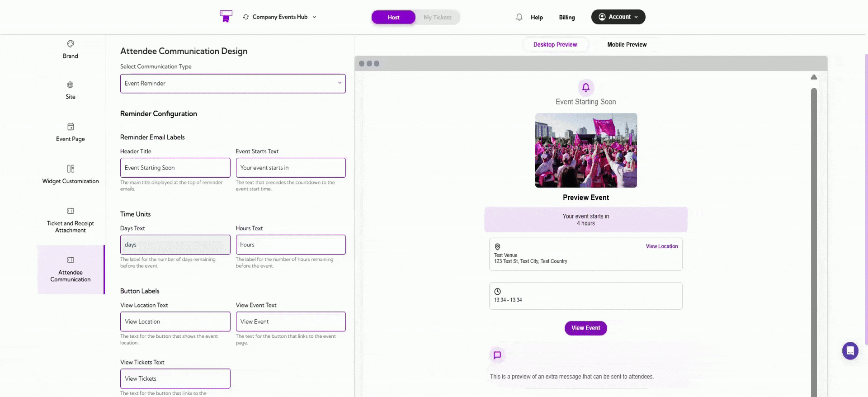This screenshot has width=868, height=397.
Task: Click the Header Title input field
Action: (x=175, y=168)
